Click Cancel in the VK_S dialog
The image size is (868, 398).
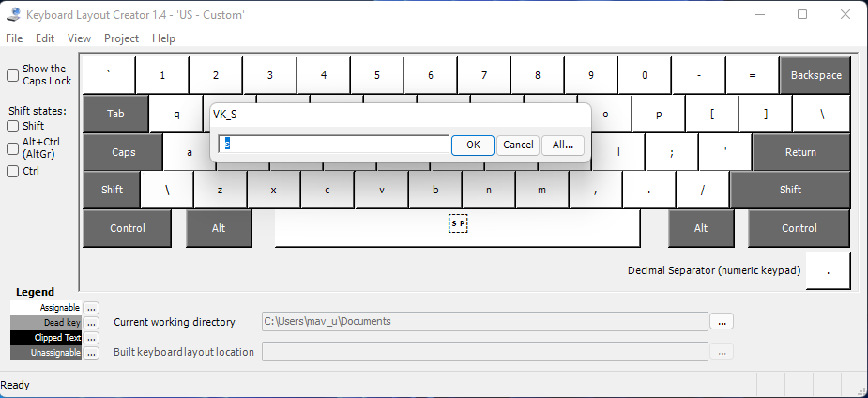(x=518, y=145)
